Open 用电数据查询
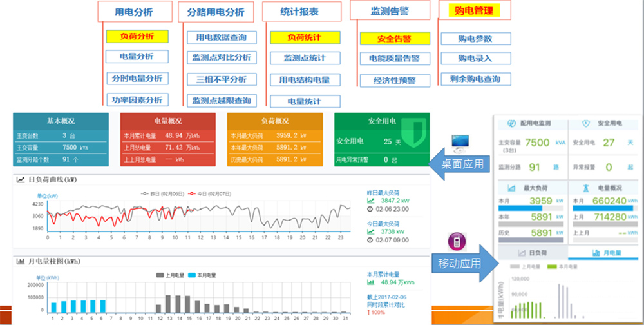 [222, 37]
